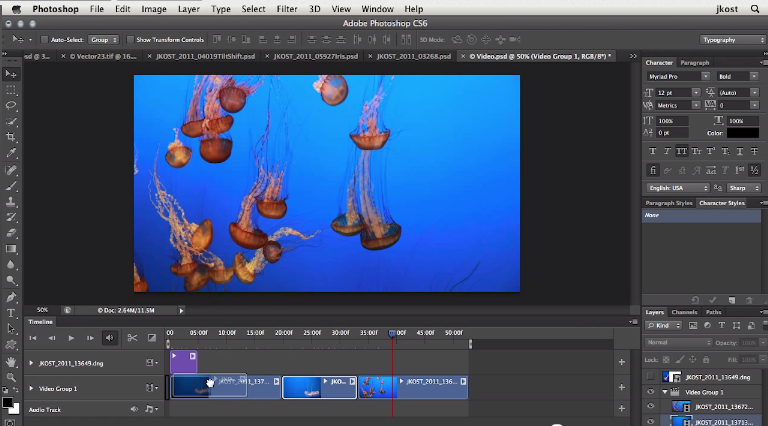
Task: Open the Typography workspace dropdown
Action: click(730, 40)
